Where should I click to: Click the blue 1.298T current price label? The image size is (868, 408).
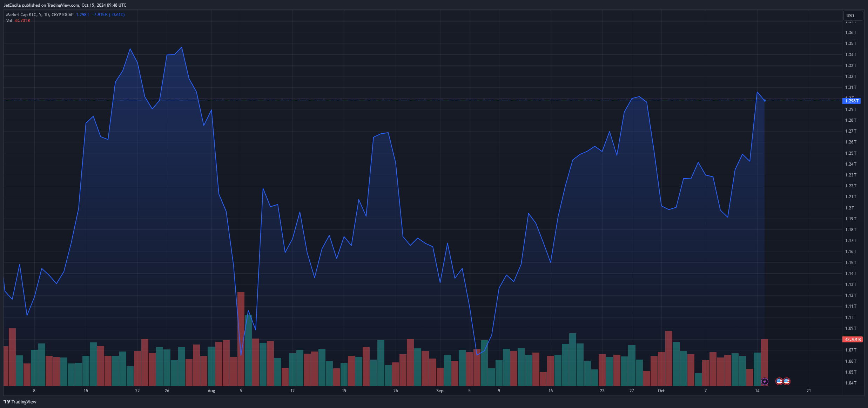tap(851, 101)
